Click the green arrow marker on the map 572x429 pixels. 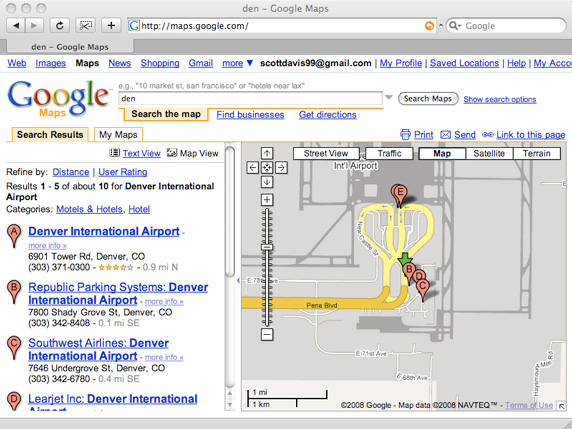[x=405, y=259]
